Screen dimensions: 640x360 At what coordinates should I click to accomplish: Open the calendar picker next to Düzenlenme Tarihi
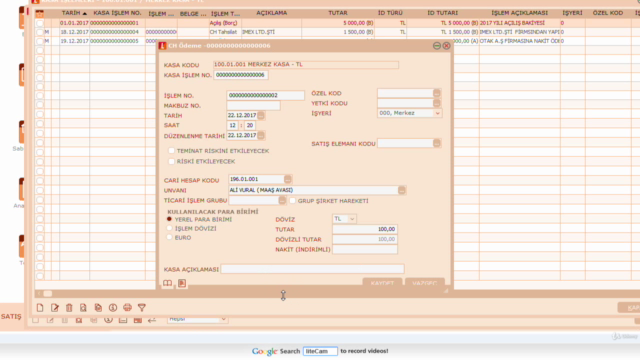point(261,136)
